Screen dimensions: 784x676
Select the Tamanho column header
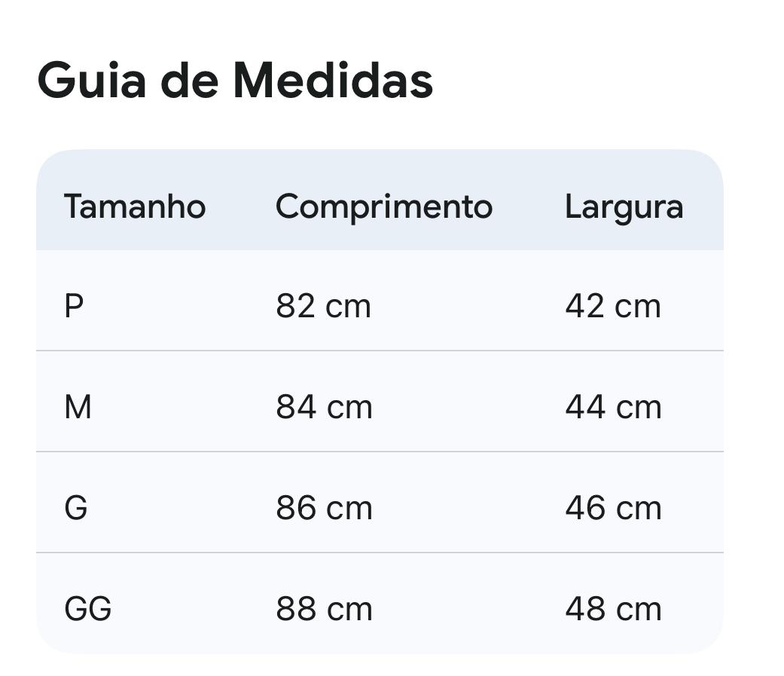pos(135,206)
